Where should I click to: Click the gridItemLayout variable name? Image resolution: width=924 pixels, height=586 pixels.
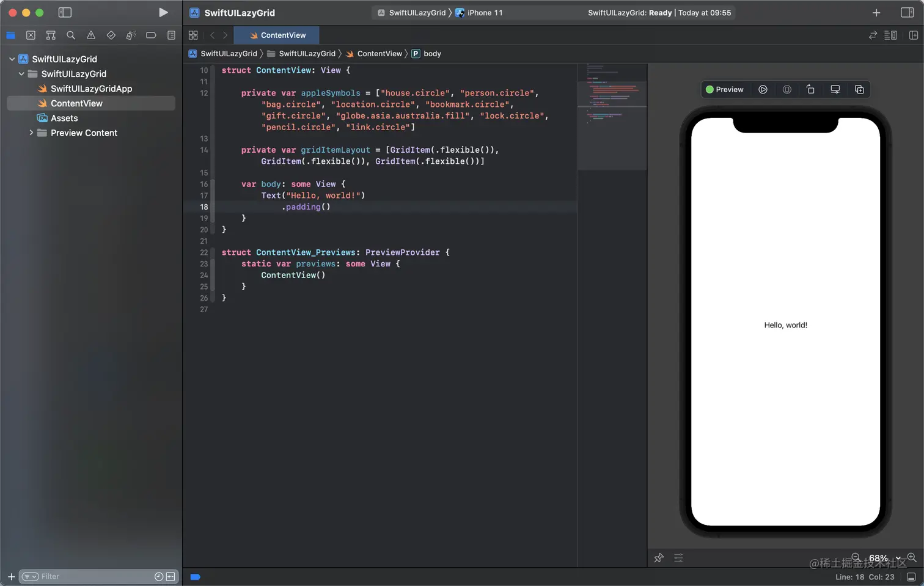pos(335,150)
